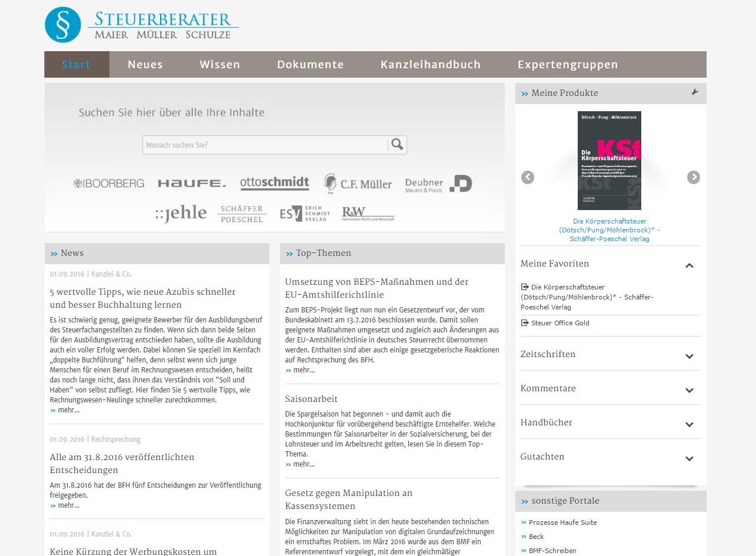Image resolution: width=756 pixels, height=556 pixels.
Task: Click the Körperschaftsteuer book cover thumbnail
Action: [x=610, y=161]
